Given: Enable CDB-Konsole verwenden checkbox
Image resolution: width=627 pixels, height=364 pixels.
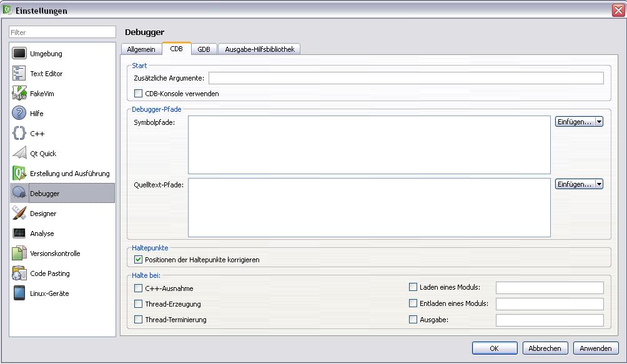Looking at the screenshot, I should click(x=139, y=94).
